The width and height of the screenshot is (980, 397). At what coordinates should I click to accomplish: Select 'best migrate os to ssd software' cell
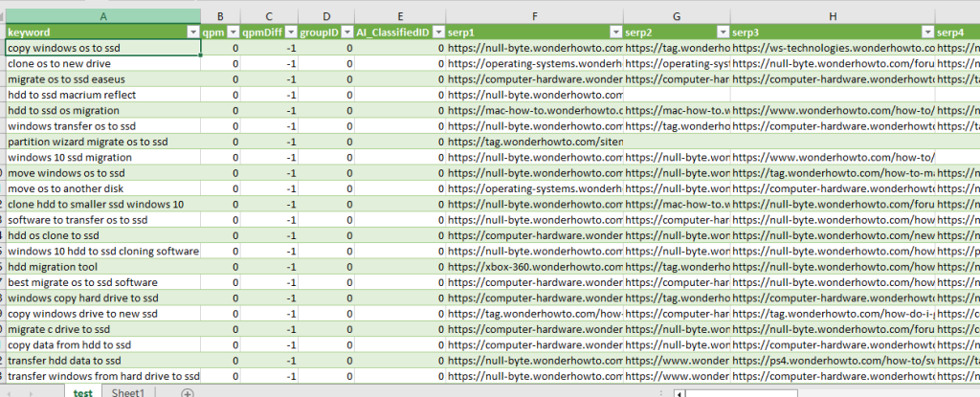(103, 282)
